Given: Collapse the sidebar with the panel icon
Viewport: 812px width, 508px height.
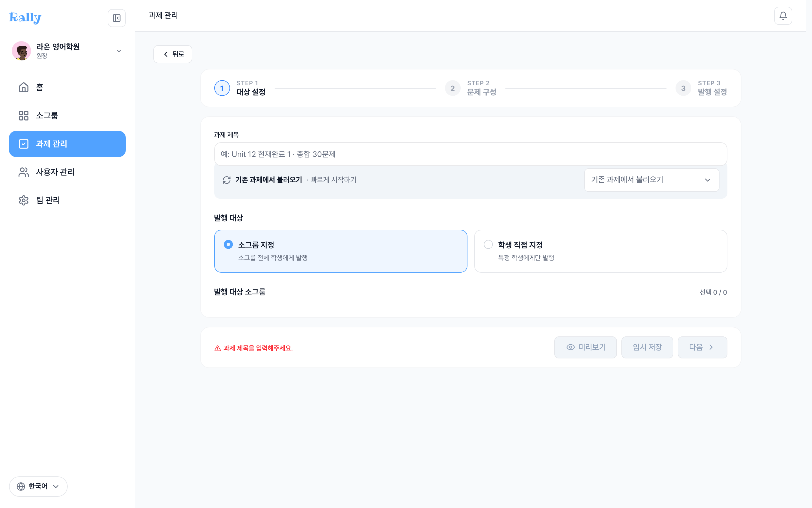Looking at the screenshot, I should coord(116,18).
